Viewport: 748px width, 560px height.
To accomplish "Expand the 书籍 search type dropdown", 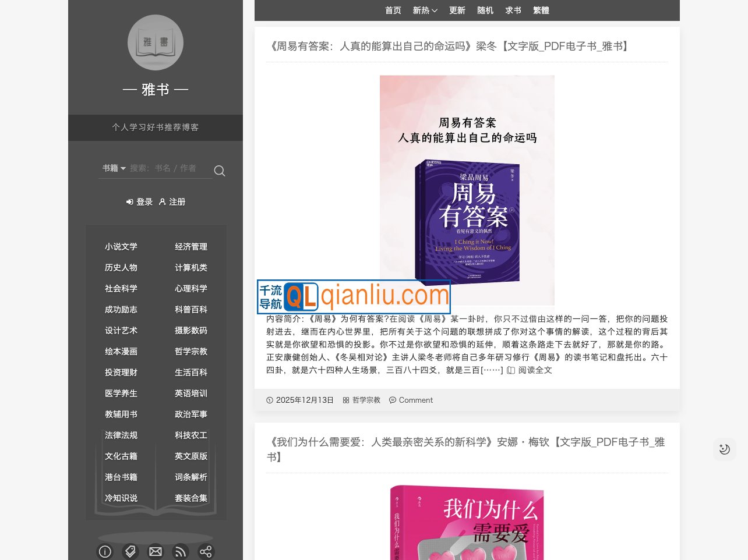I will 114,168.
